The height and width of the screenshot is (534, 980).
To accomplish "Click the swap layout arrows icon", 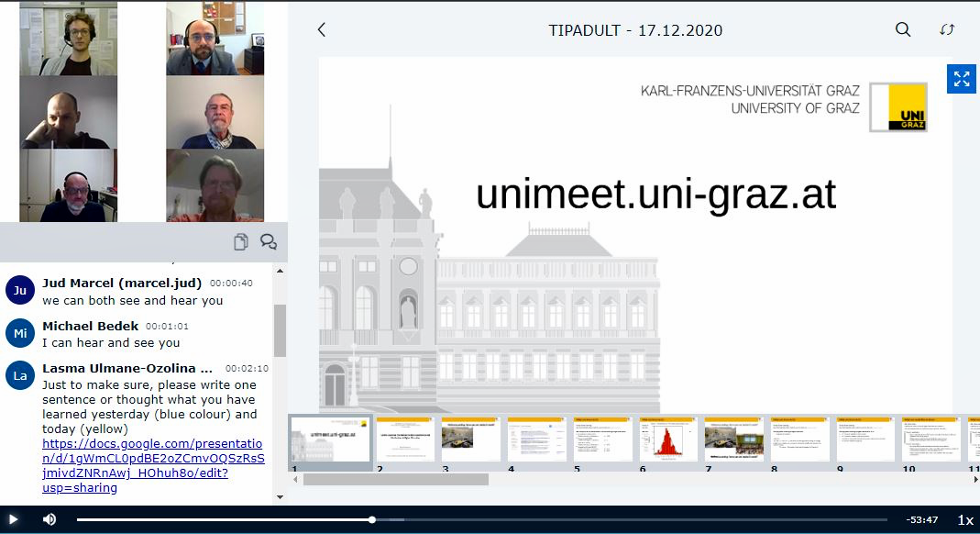I will (x=947, y=29).
